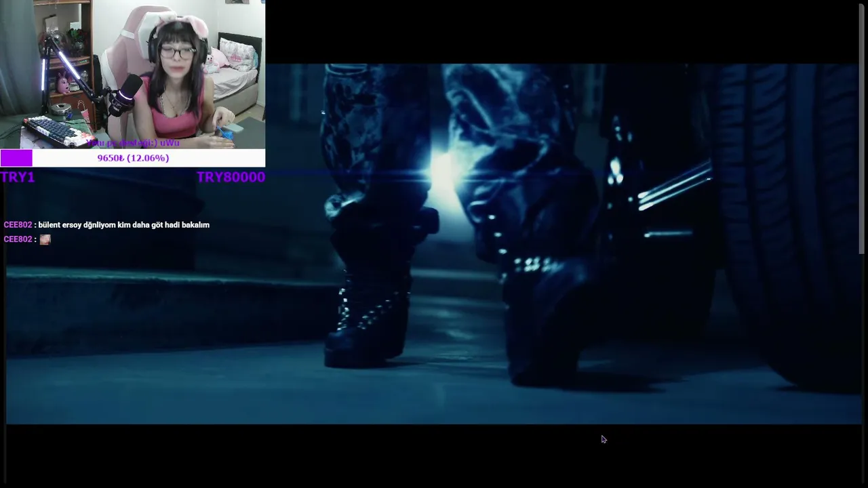Click the CEE802 username on the text message
Viewport: 868px width, 488px height.
[18, 225]
